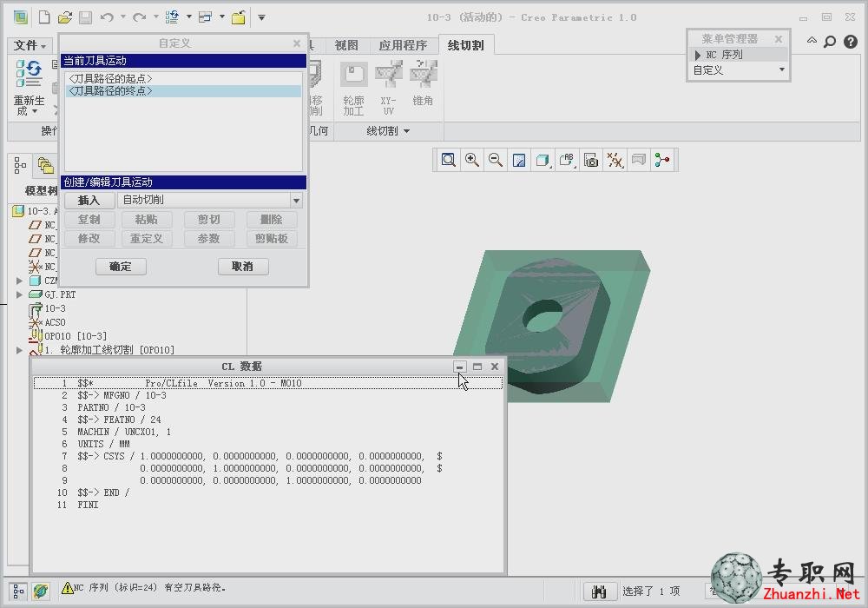868x608 pixels.
Task: Select 刀具路径的起点 list entry
Action: 184,79
